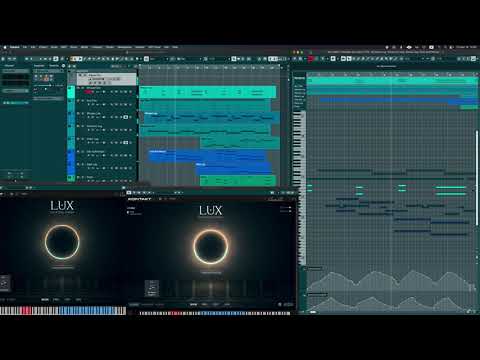Open the Audio menu

coord(54,47)
